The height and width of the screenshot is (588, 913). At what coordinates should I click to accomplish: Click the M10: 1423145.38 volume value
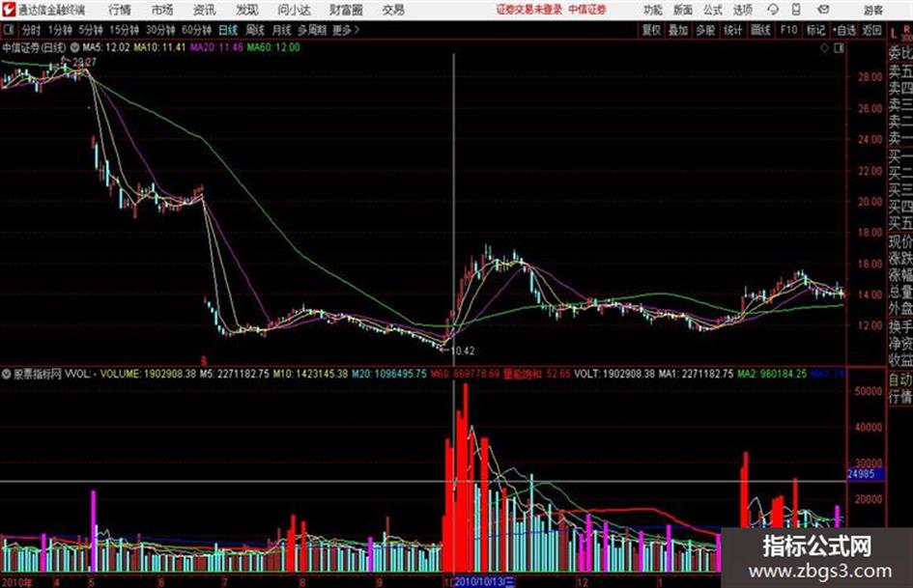(x=310, y=374)
